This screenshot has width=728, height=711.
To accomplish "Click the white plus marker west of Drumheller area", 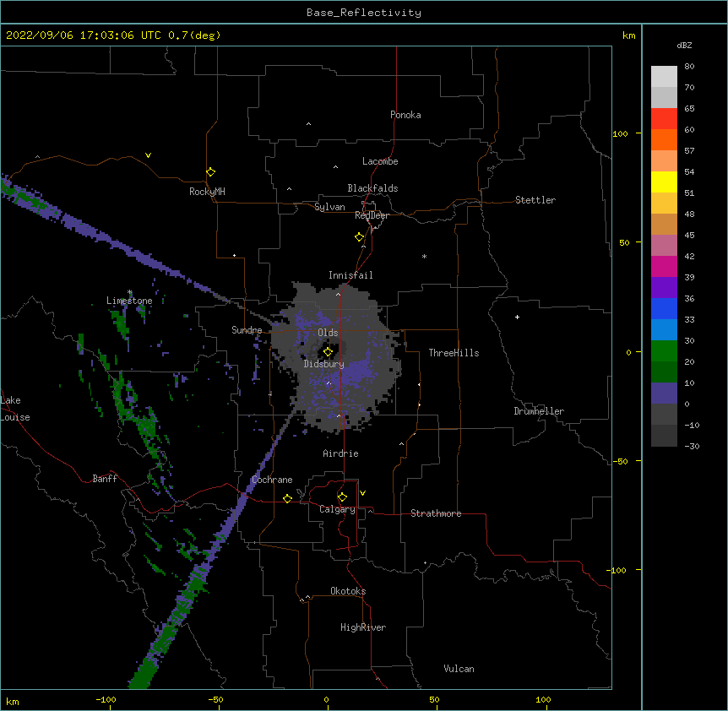I will tap(517, 317).
